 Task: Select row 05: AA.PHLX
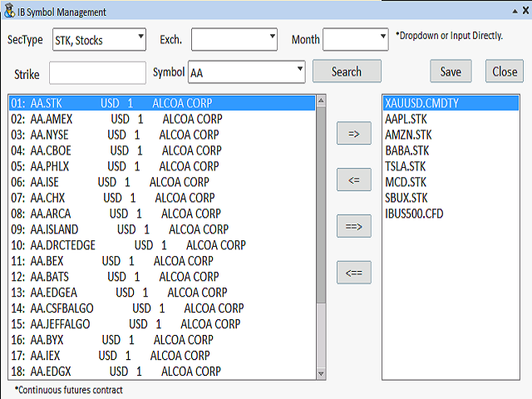162,166
